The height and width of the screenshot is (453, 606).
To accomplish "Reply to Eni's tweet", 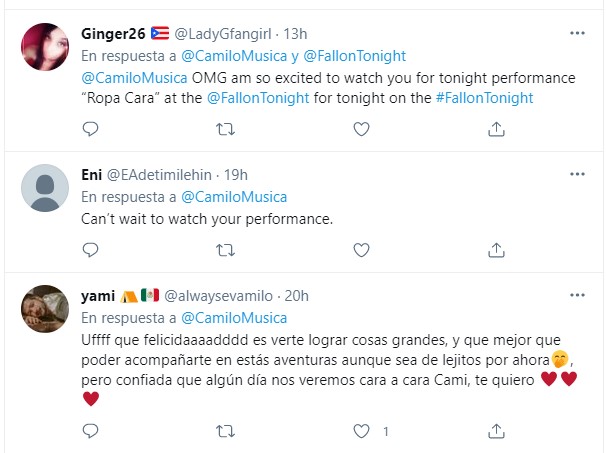I will click(90, 249).
